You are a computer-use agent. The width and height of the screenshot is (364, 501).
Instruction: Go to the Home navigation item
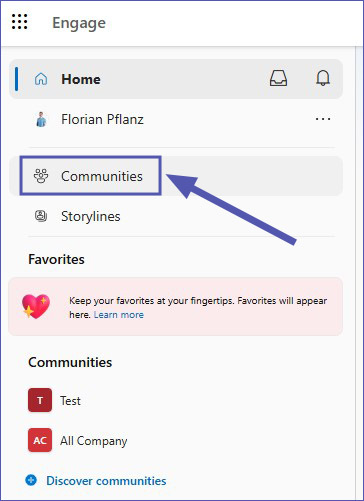pyautogui.click(x=176, y=79)
